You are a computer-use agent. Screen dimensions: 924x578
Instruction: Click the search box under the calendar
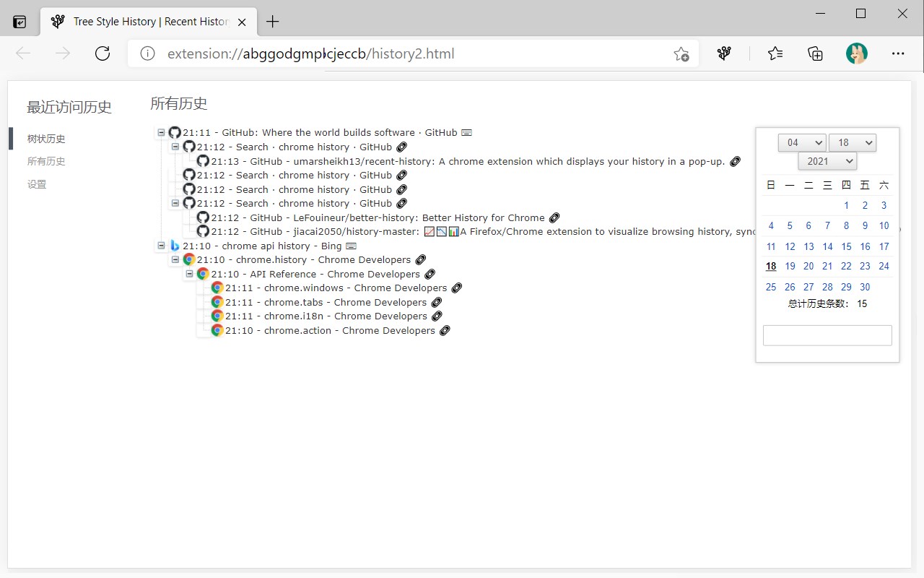click(827, 335)
